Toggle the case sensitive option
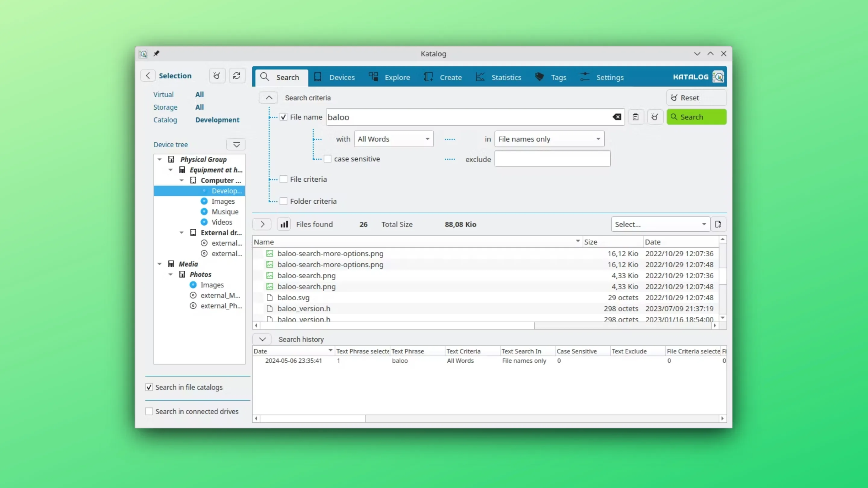This screenshot has height=488, width=868. pos(327,159)
